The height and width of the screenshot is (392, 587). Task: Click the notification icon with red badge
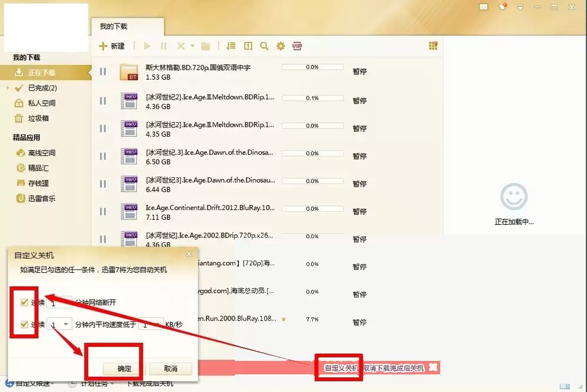502,6
